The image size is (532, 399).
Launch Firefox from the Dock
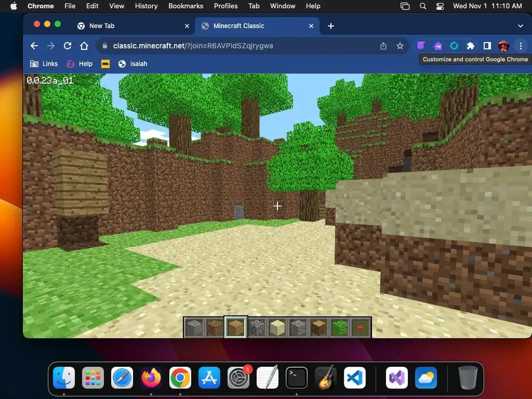pyautogui.click(x=151, y=378)
